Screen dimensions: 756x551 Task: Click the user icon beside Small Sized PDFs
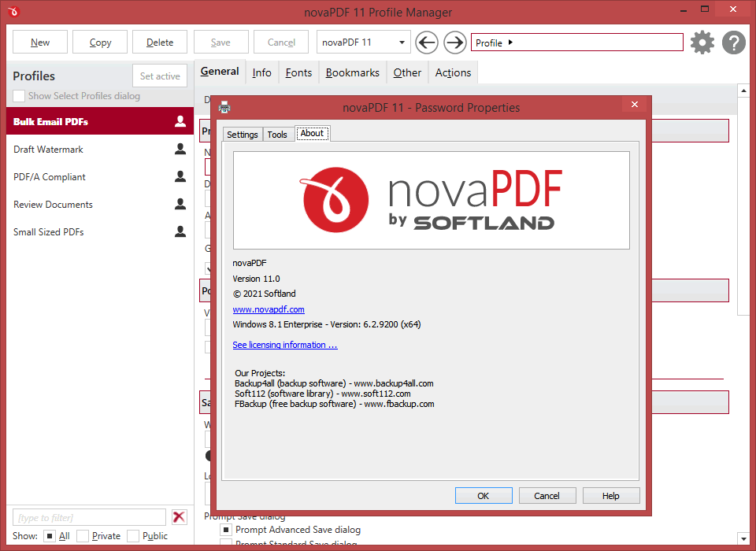(x=180, y=231)
